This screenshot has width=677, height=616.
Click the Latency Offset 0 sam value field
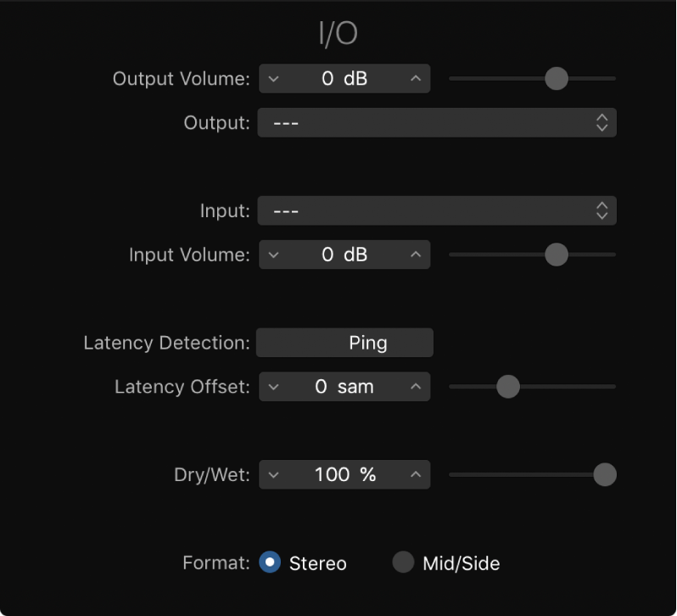pyautogui.click(x=344, y=387)
